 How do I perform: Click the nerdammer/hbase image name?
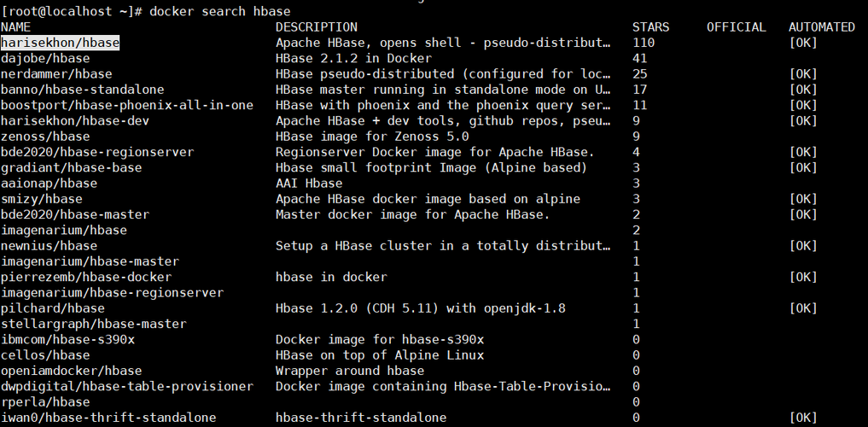pos(56,73)
